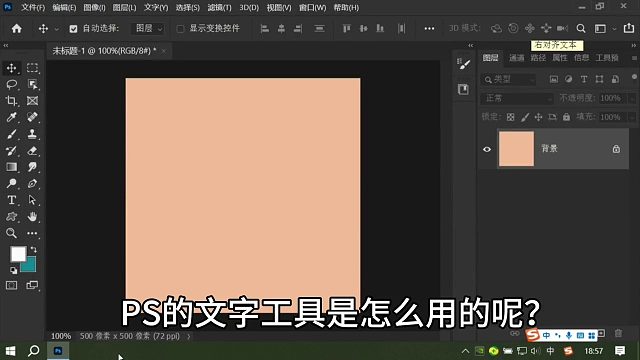Viewport: 640px width, 360px height.
Task: Open the blend mode 正常 dropdown
Action: click(517, 98)
